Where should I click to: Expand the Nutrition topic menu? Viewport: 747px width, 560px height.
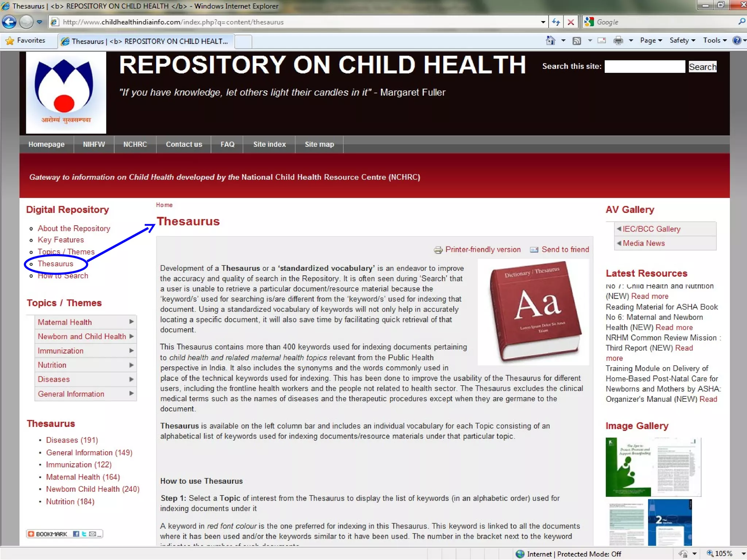click(x=52, y=365)
